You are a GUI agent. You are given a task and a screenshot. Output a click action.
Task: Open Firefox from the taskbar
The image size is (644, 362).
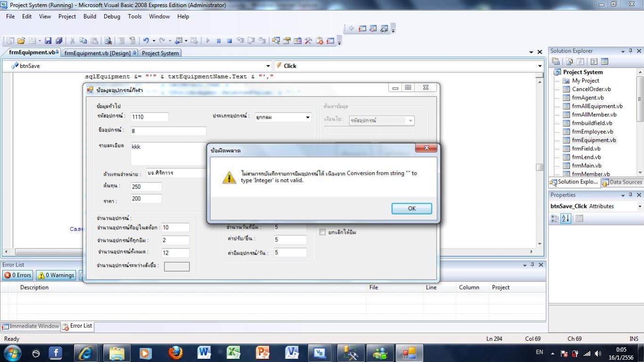coord(175,353)
